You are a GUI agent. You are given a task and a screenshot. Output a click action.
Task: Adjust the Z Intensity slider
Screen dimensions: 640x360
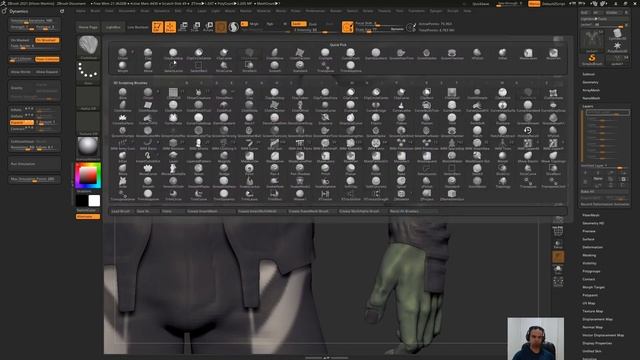pyautogui.click(x=312, y=30)
